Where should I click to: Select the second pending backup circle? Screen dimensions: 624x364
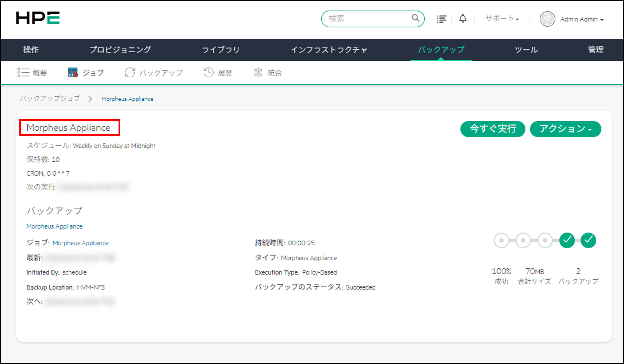tap(523, 240)
